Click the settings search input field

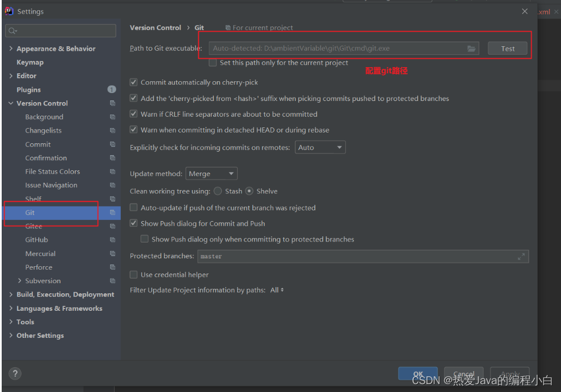click(x=61, y=31)
